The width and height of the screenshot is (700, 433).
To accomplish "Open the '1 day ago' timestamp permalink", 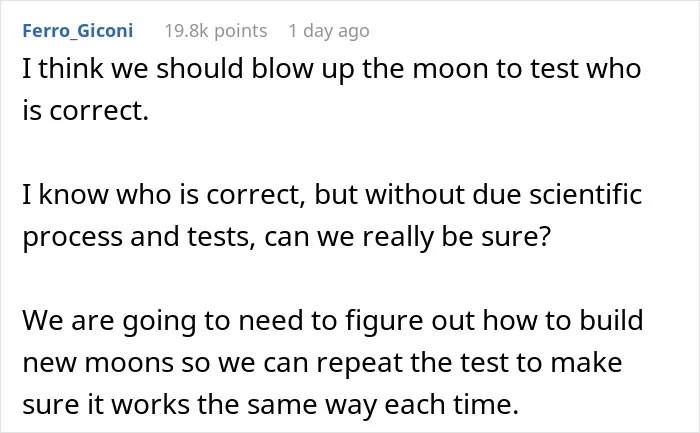I will tap(329, 31).
